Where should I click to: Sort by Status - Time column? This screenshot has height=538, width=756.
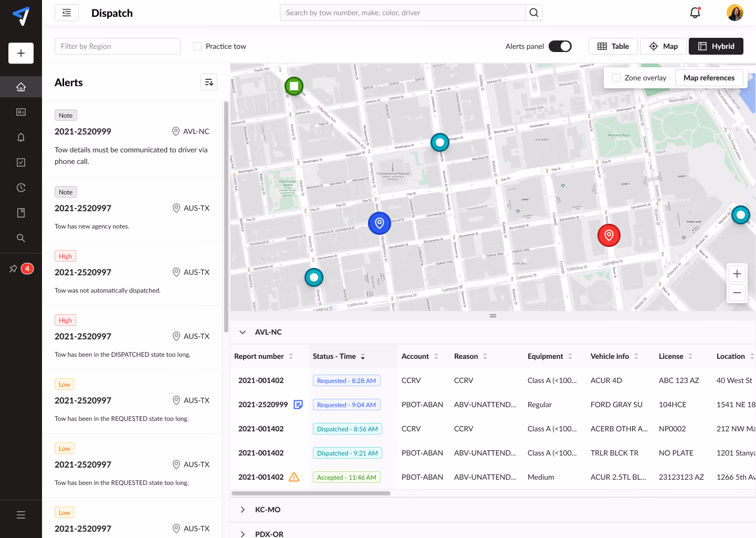pyautogui.click(x=362, y=356)
